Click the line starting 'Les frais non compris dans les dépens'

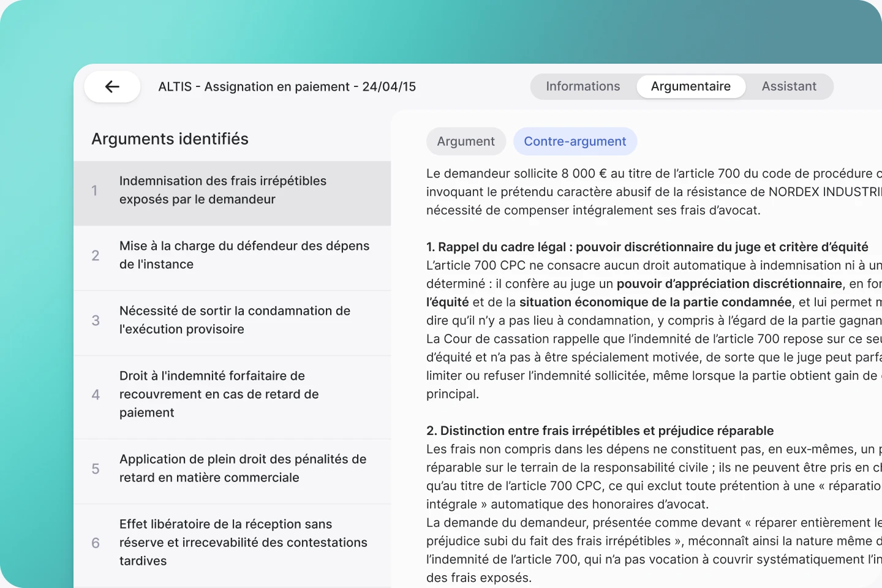click(x=654, y=449)
